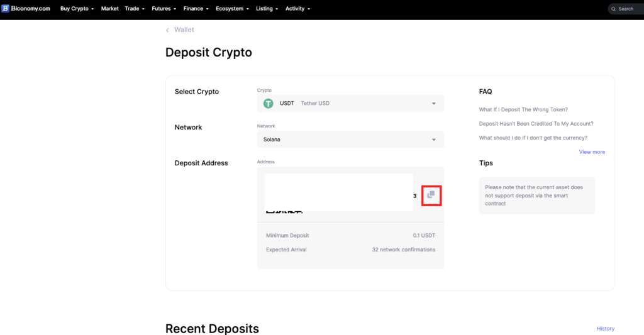Click View more under FAQ
The image size is (644, 335).
click(592, 152)
